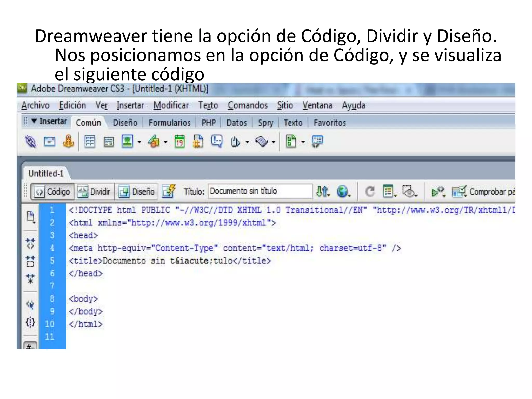The height and width of the screenshot is (399, 532).
Task: Click the Insert Div Tag icon
Action: pos(109,142)
